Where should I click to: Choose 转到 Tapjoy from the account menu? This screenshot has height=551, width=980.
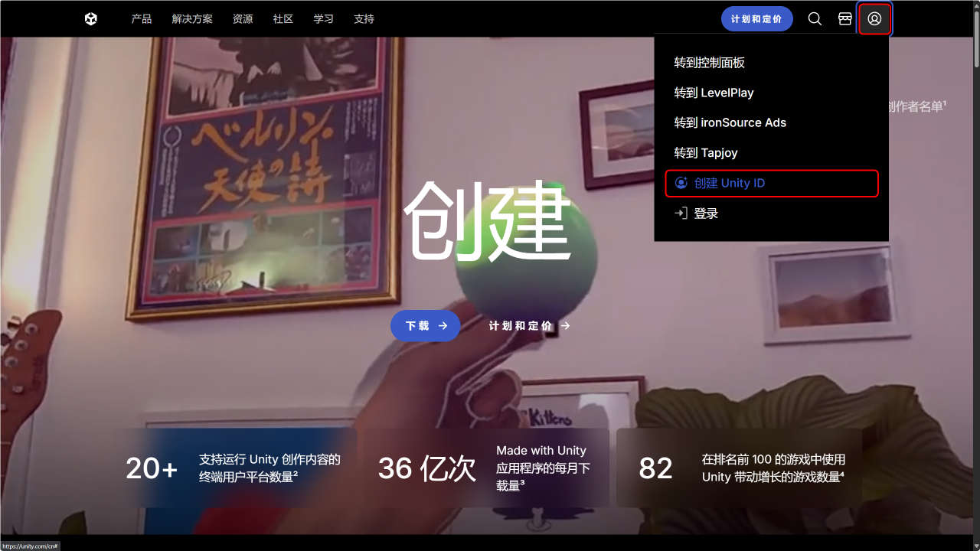(x=705, y=153)
